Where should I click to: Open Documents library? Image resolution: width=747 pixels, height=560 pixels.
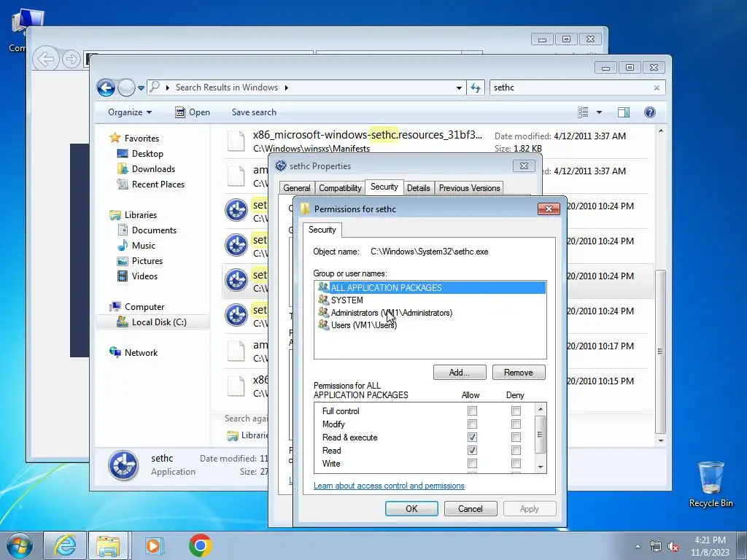[147, 230]
